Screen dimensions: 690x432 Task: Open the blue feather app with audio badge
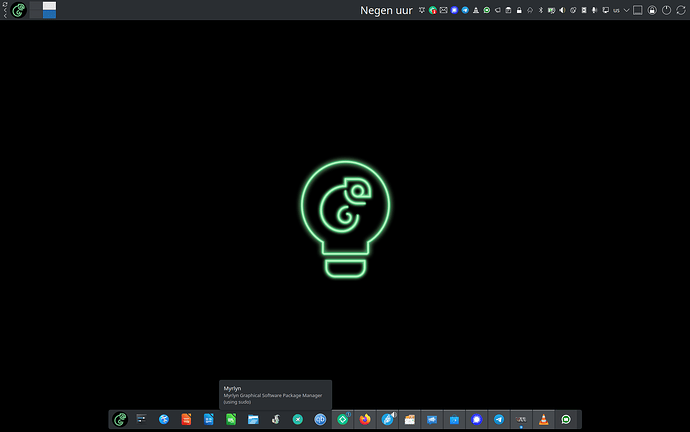tap(388, 420)
